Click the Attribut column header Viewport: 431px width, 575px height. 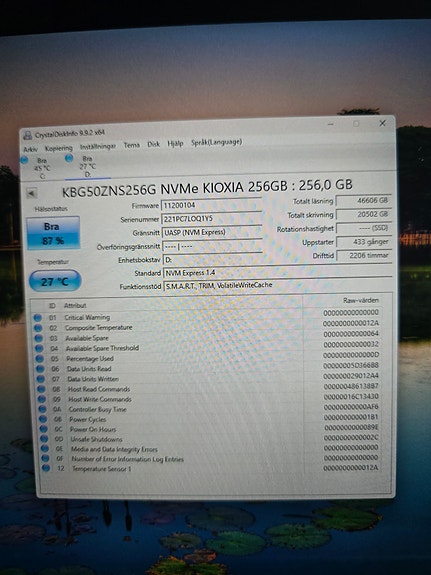click(x=75, y=305)
